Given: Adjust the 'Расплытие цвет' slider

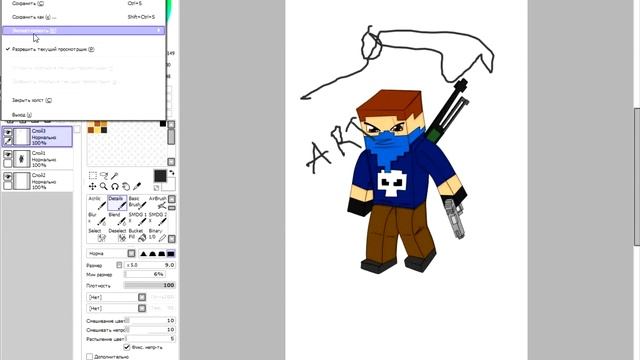Looking at the screenshot, I should click(150, 339).
